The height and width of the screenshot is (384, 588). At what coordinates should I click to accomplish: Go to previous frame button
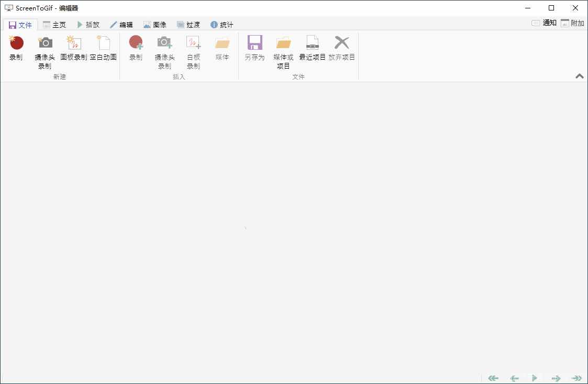(x=515, y=378)
